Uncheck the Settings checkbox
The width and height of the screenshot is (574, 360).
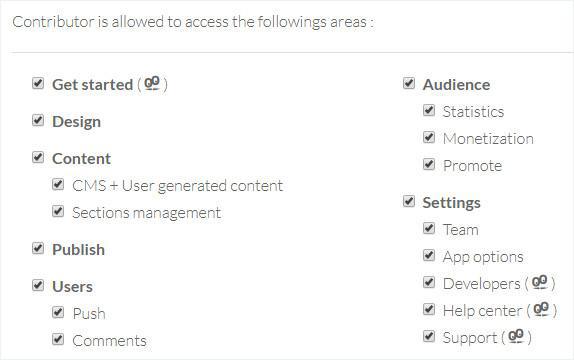(409, 201)
